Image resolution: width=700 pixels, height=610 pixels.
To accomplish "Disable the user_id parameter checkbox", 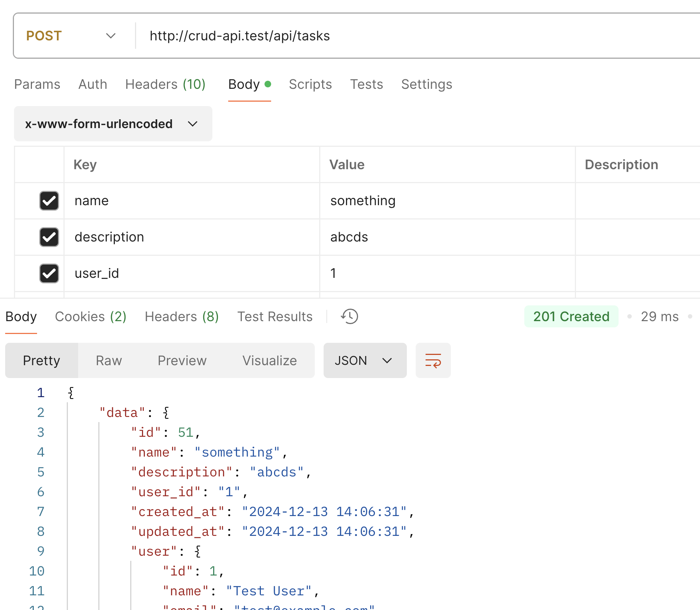I will click(x=49, y=273).
